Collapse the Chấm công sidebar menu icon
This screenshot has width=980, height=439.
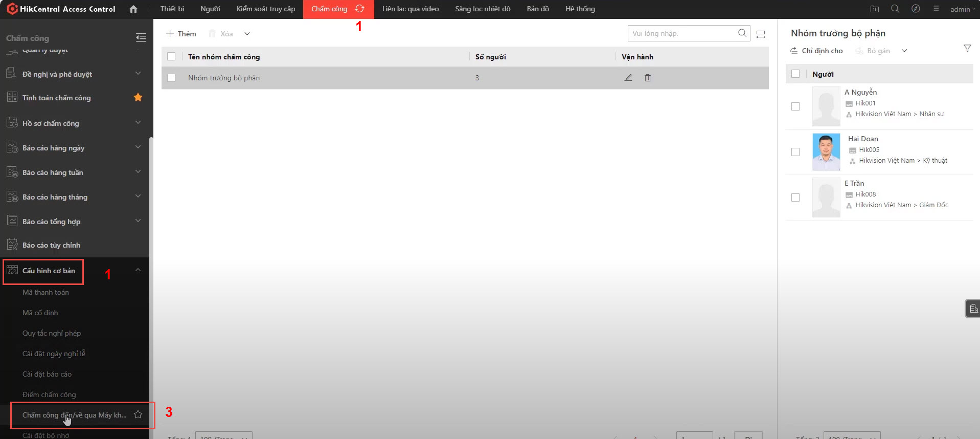click(x=141, y=37)
